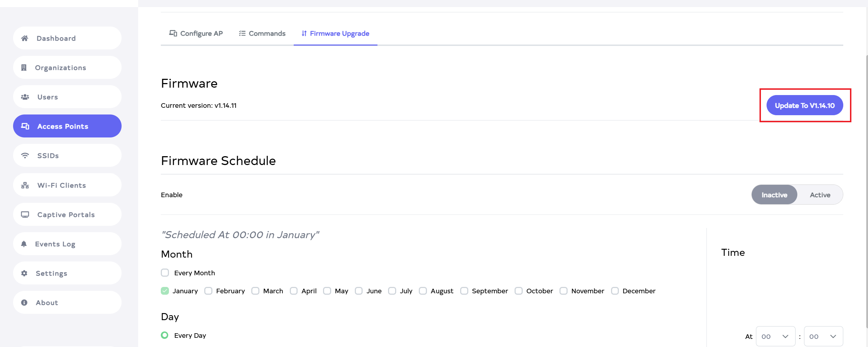Click the Organizations building icon
The image size is (868, 347).
(24, 67)
